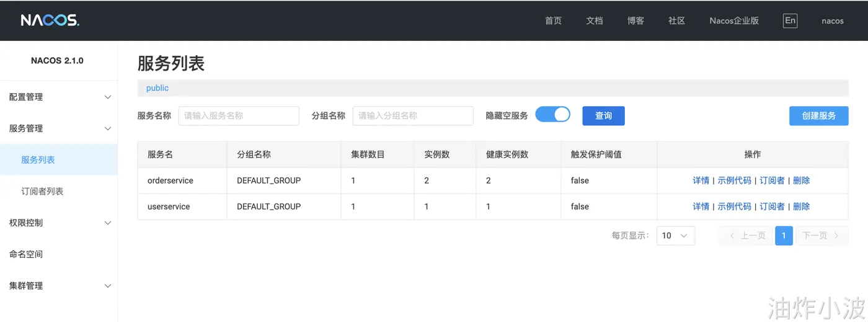This screenshot has width=868, height=322.
Task: Expand the 集群管理 sidebar section
Action: (59, 285)
